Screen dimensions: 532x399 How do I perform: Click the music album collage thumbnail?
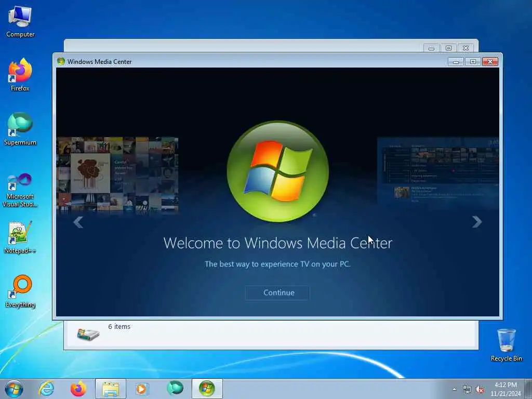click(x=117, y=175)
